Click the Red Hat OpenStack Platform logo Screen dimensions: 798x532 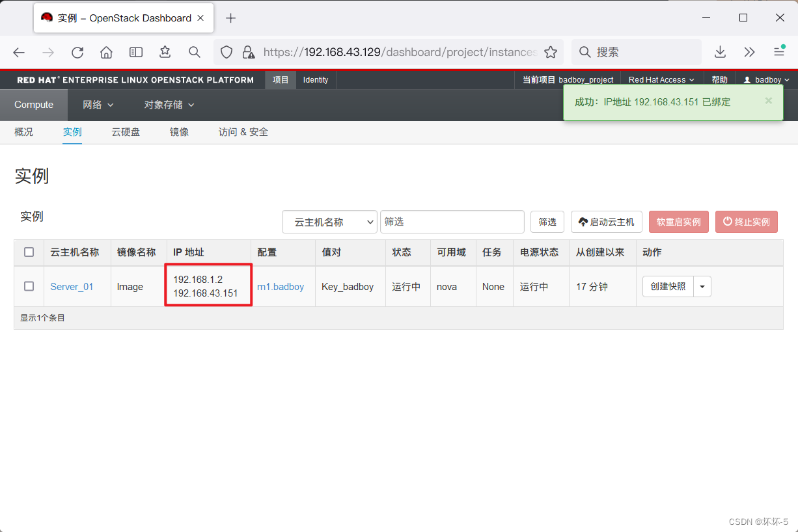coord(135,80)
